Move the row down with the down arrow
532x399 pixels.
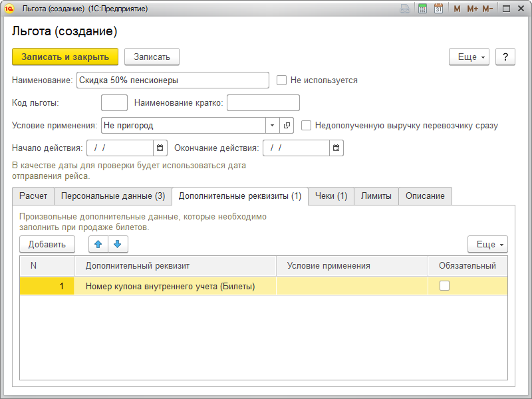[118, 244]
